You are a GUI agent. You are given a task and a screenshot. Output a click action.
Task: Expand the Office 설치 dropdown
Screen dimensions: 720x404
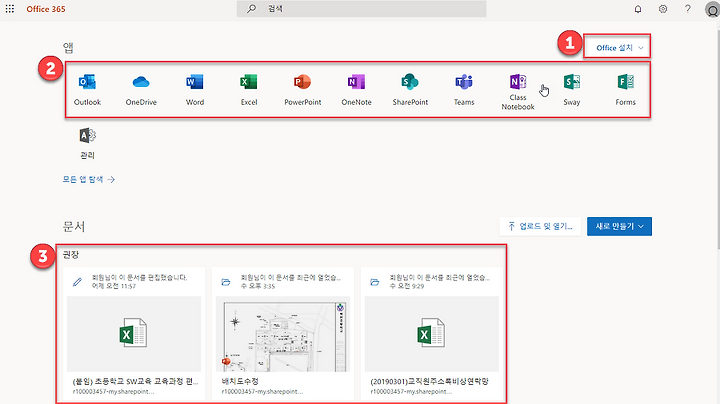[x=617, y=46]
